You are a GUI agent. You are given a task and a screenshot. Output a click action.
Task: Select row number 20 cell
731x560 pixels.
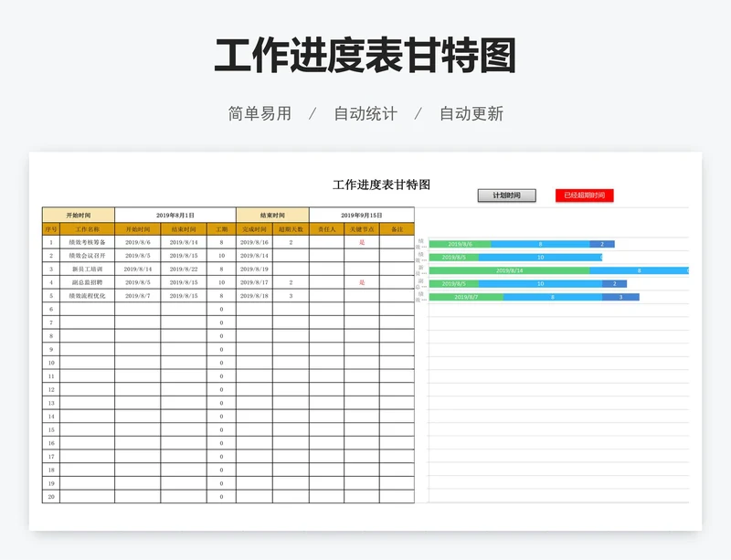(51, 497)
